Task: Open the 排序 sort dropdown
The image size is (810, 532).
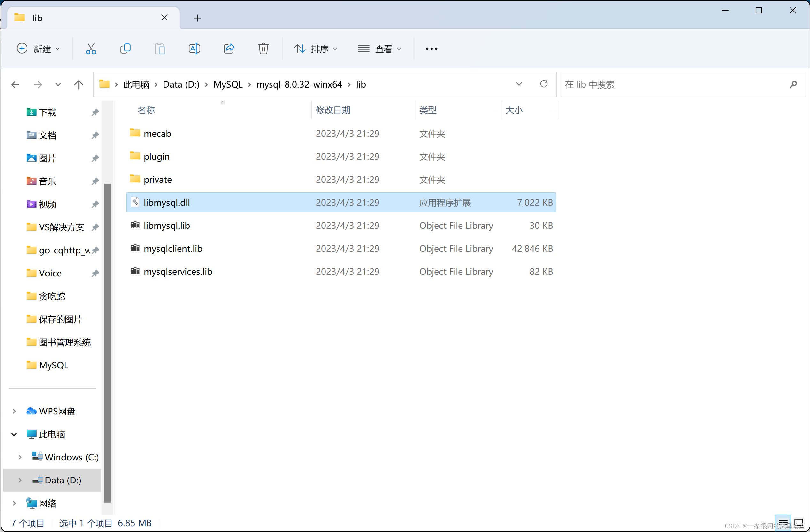Action: coord(316,49)
